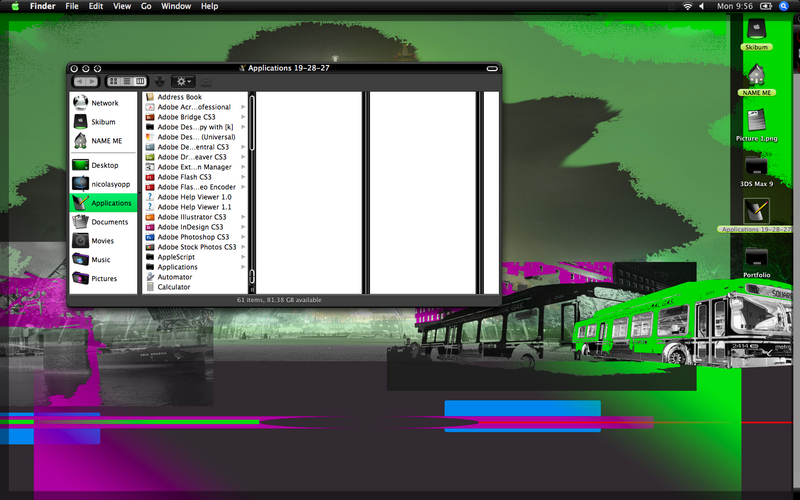Open Pictures folder in sidebar
Viewport: 800px width, 500px height.
coord(104,279)
